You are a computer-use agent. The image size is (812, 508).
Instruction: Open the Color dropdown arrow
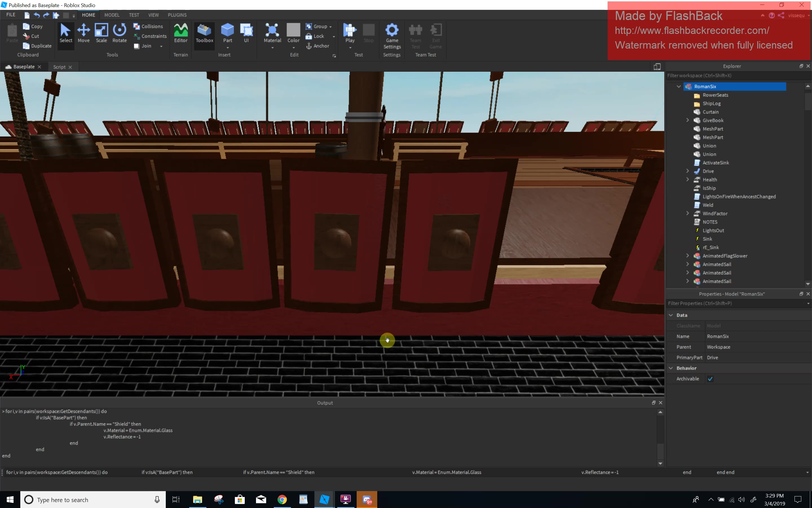tap(294, 48)
